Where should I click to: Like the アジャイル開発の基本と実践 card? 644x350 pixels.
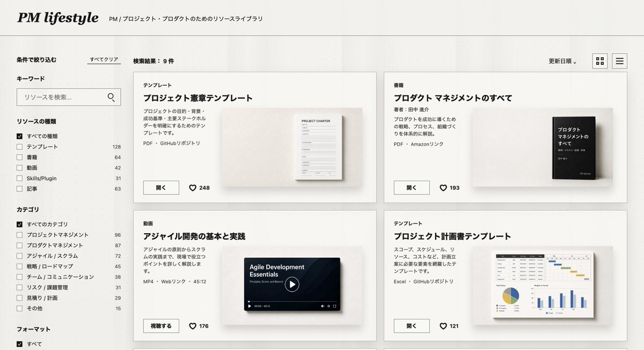pyautogui.click(x=193, y=326)
